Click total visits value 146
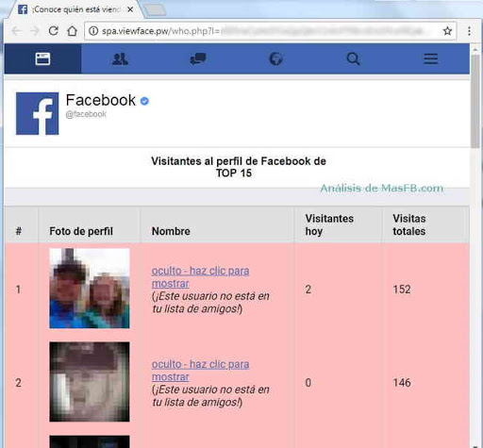Viewport: 483px width, 448px height. pyautogui.click(x=402, y=383)
